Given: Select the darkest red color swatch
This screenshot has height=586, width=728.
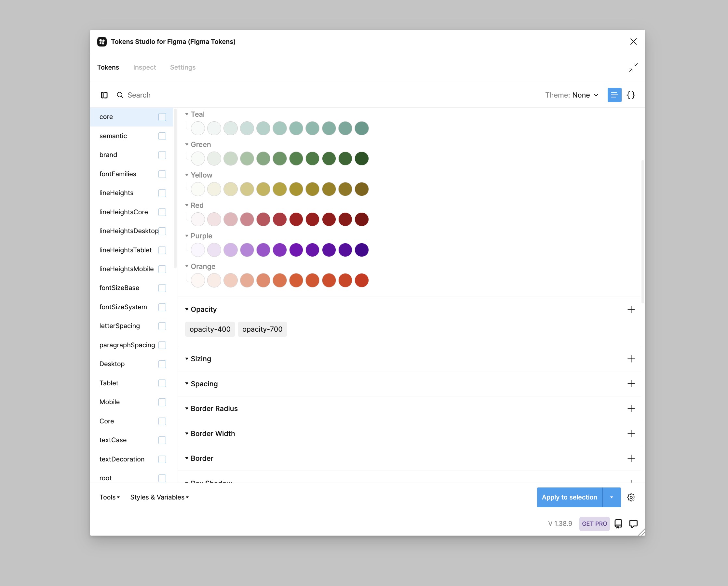Looking at the screenshot, I should pos(362,219).
